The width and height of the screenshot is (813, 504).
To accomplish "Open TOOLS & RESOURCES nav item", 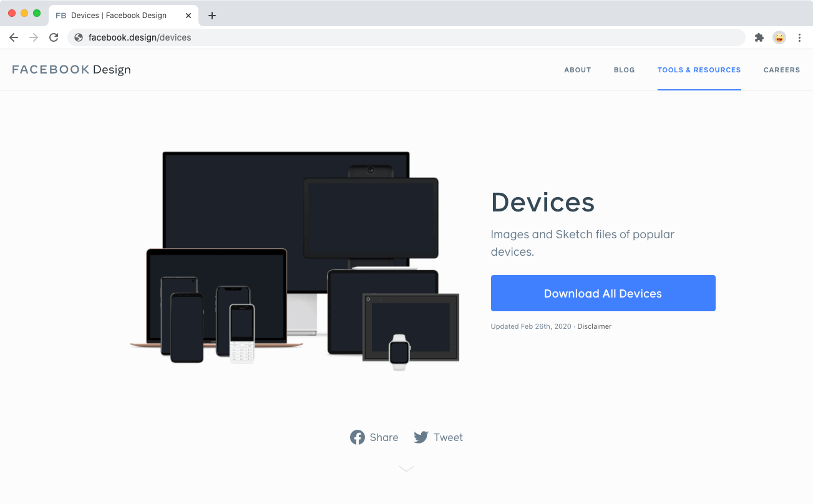I will [699, 70].
